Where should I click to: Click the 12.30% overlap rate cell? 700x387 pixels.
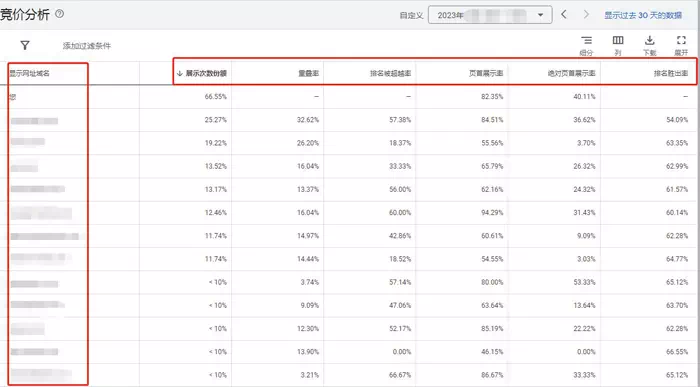[308, 329]
